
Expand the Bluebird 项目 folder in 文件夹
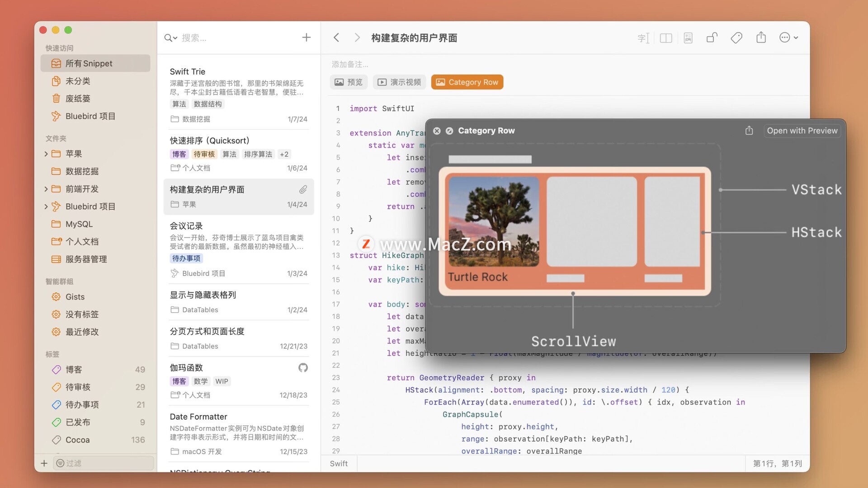pyautogui.click(x=46, y=207)
